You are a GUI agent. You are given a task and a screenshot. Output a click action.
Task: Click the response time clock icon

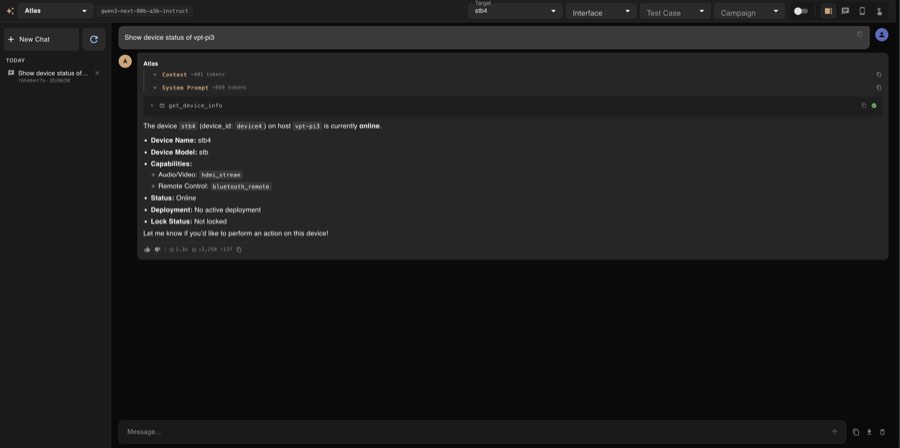[x=171, y=250]
